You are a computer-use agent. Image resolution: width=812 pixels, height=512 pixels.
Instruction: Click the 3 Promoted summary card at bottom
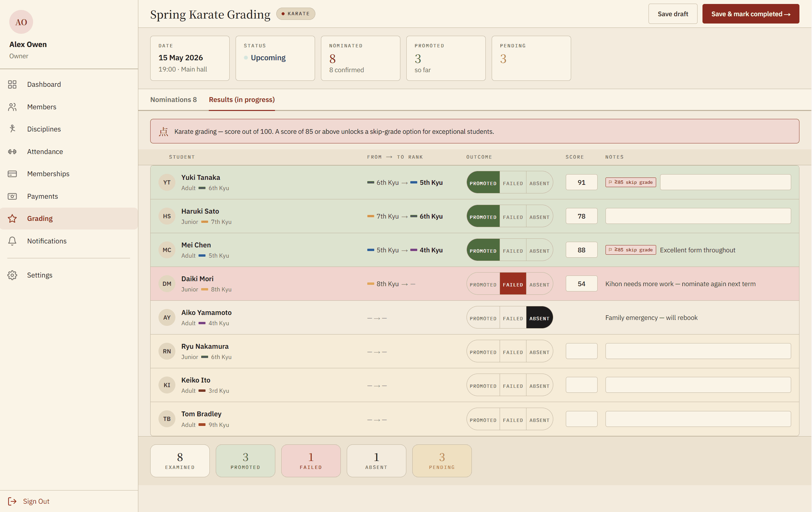point(246,461)
